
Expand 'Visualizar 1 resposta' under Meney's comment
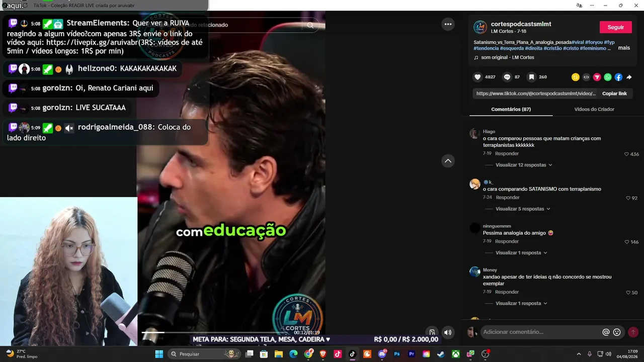pyautogui.click(x=522, y=303)
